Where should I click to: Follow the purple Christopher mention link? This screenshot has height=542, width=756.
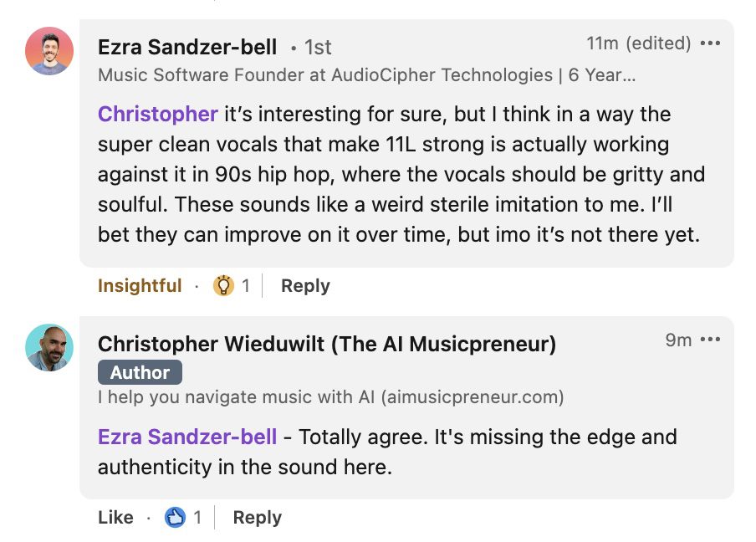tap(158, 114)
